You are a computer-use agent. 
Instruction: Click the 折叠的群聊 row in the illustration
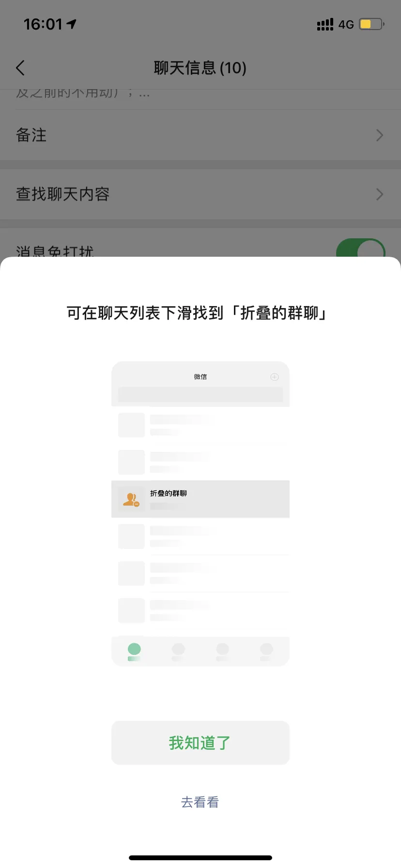coord(200,499)
